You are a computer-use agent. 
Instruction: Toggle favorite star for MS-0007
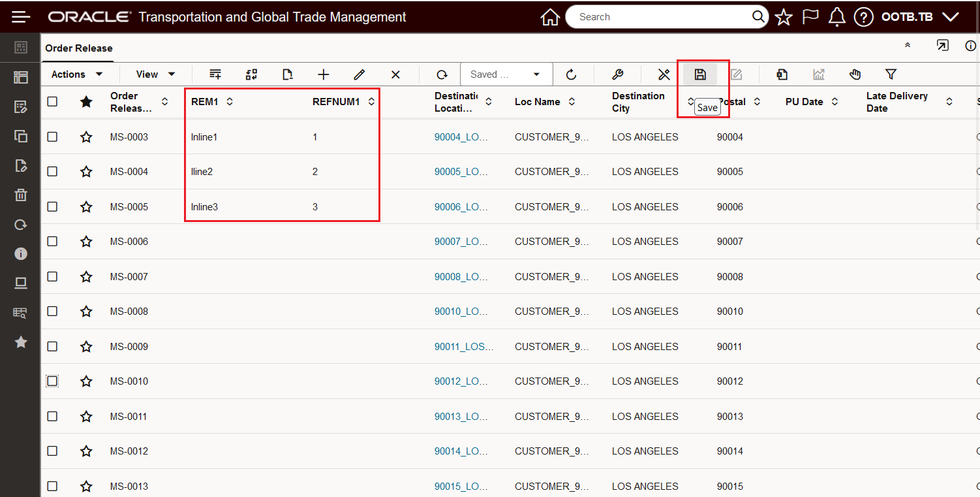pos(86,276)
